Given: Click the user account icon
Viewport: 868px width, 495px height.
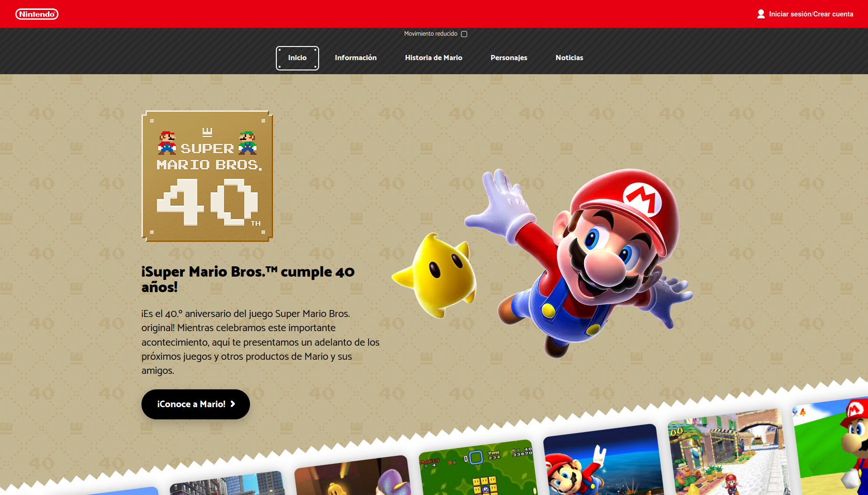Looking at the screenshot, I should 760,14.
